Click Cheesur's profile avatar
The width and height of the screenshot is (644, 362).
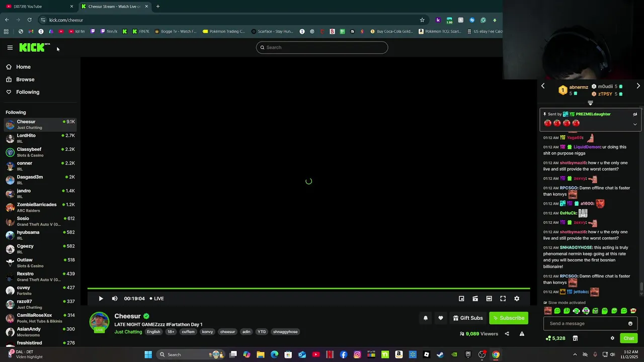coord(99,322)
